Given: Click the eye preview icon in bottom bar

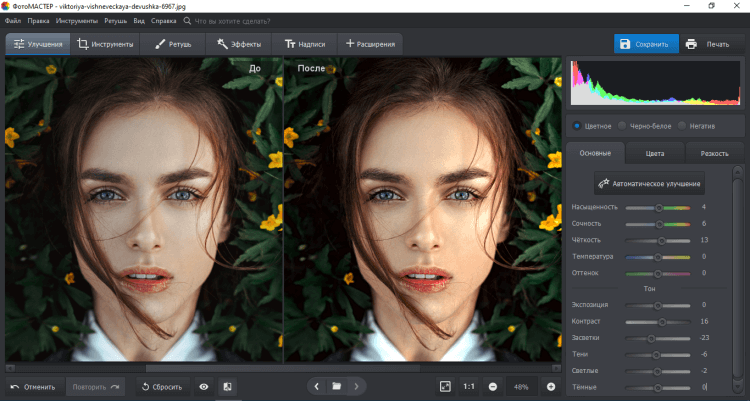Looking at the screenshot, I should click(204, 386).
